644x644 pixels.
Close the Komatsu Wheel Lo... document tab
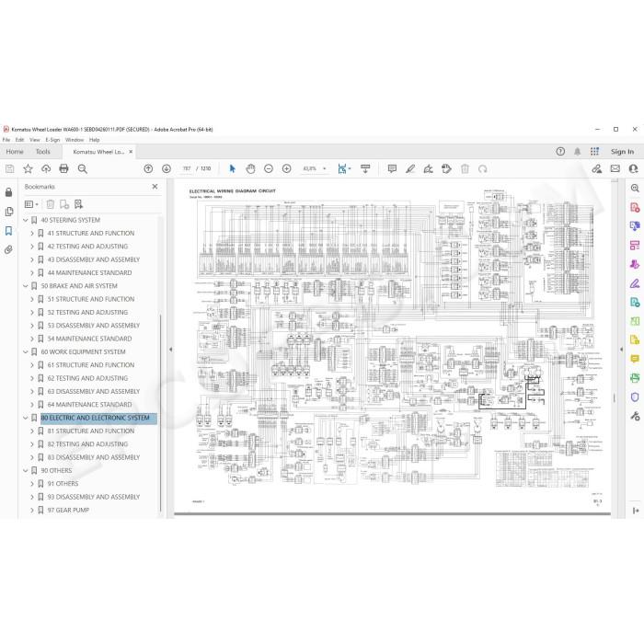pos(131,152)
